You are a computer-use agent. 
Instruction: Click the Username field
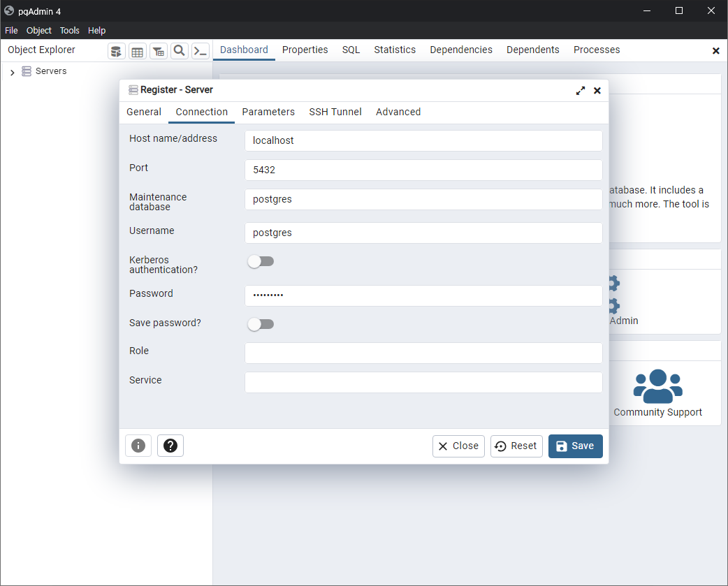pos(423,233)
